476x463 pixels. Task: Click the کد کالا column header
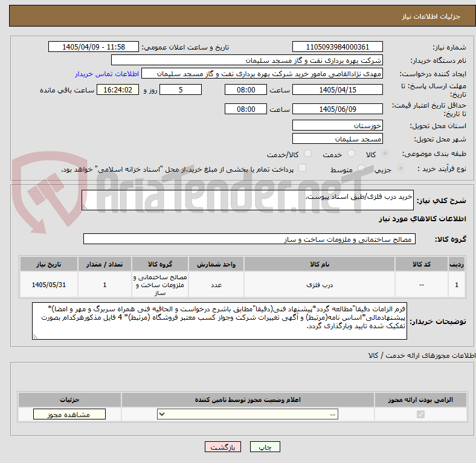pos(422,264)
